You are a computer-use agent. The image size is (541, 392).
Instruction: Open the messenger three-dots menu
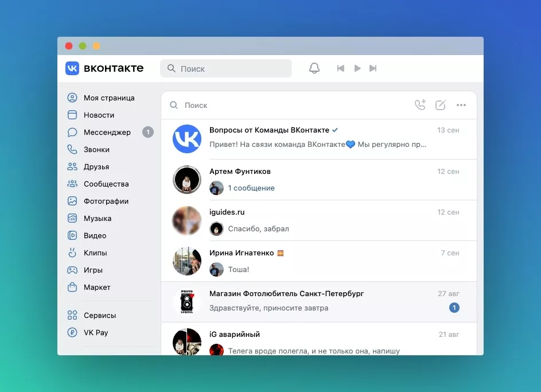(461, 105)
